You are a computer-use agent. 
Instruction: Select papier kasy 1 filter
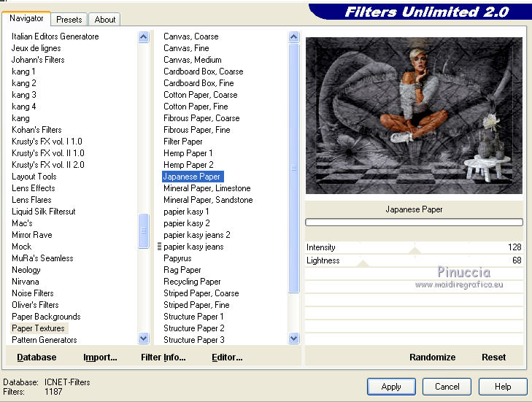pos(186,212)
